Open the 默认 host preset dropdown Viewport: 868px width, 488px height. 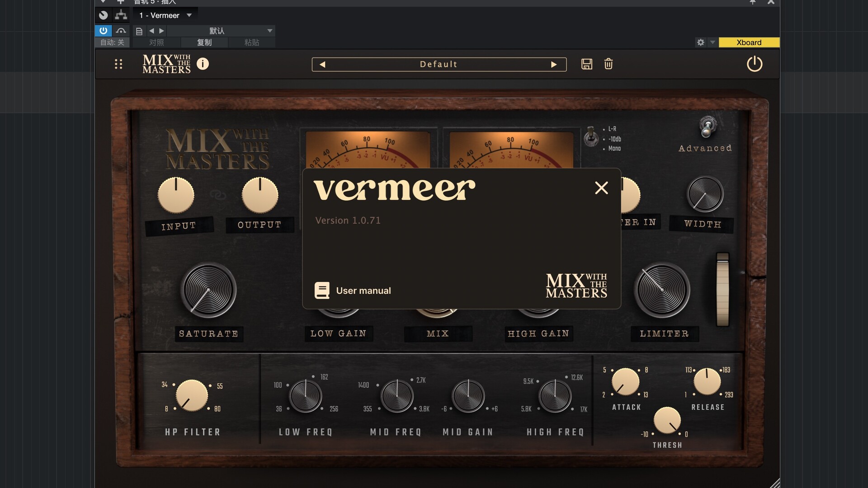coord(270,31)
